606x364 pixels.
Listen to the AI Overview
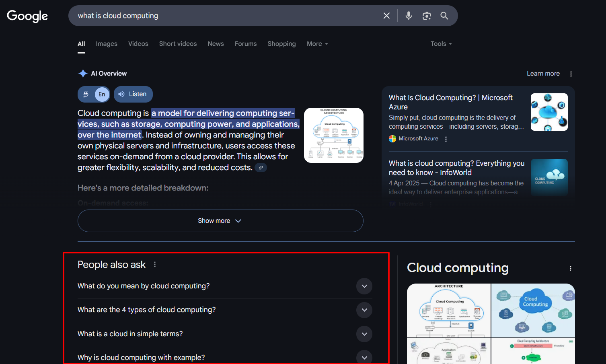pyautogui.click(x=133, y=94)
